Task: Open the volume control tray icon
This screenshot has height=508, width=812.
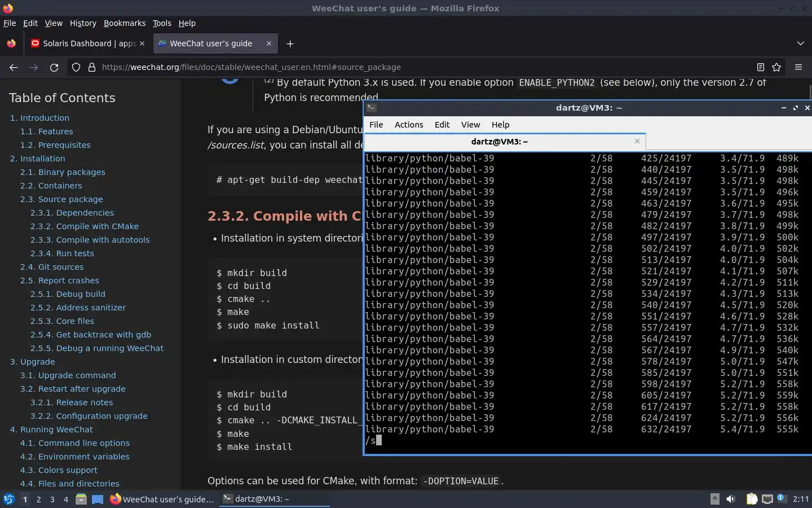Action: click(731, 499)
